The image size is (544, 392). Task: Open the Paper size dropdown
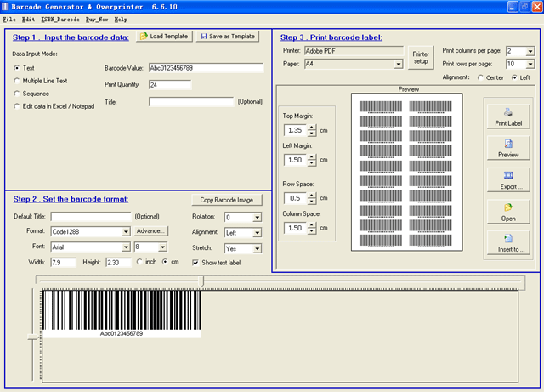pyautogui.click(x=399, y=64)
